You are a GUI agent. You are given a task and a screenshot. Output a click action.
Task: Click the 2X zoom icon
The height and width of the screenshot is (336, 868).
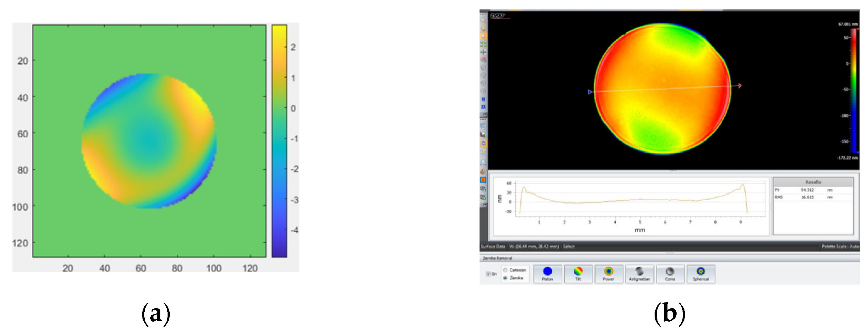(x=483, y=107)
